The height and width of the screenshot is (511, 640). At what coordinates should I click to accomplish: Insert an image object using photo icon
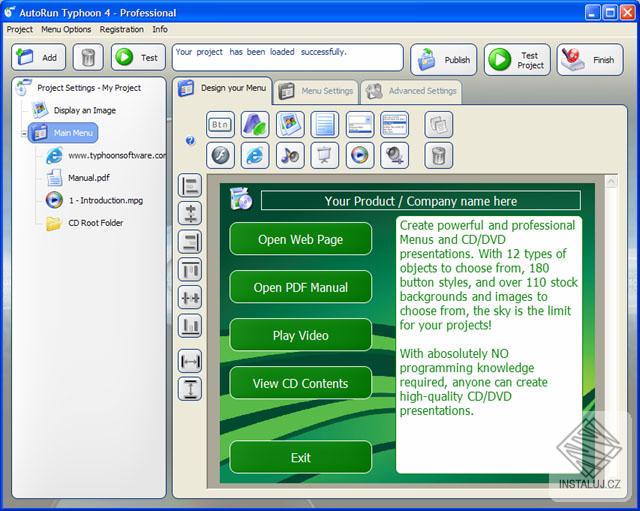[290, 124]
